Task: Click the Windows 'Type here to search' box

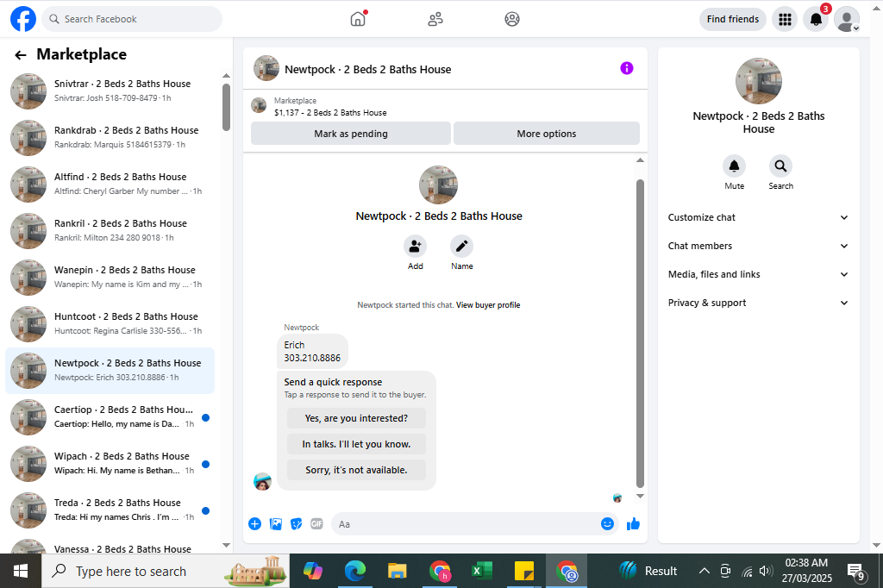Action: [166, 571]
